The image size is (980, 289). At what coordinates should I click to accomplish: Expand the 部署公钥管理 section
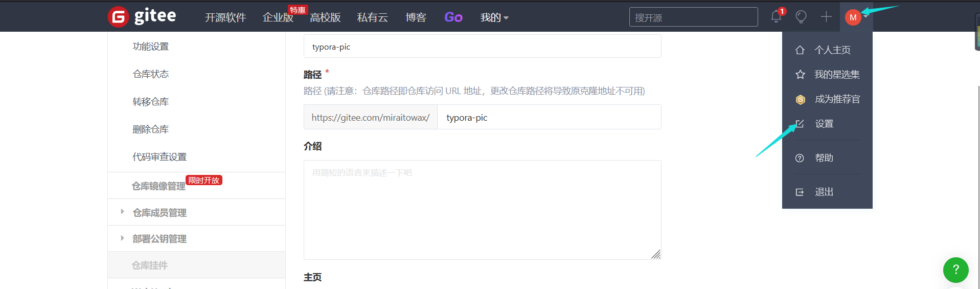[122, 238]
